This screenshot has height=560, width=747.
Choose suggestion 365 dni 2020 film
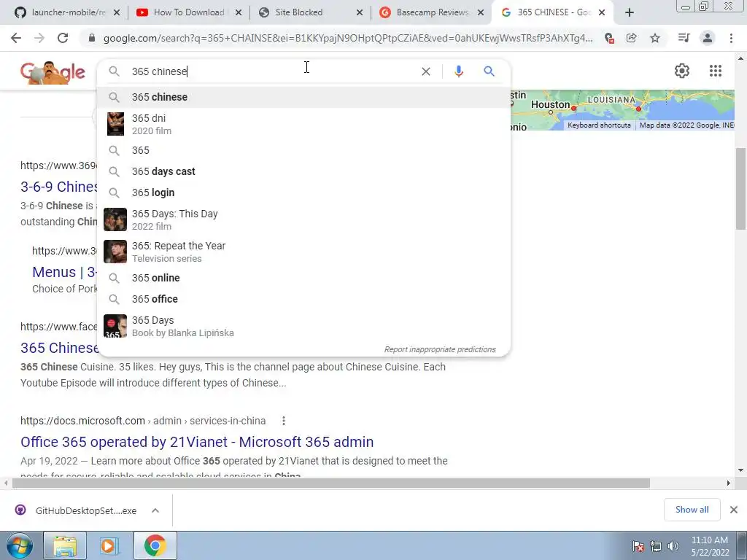[x=303, y=124]
